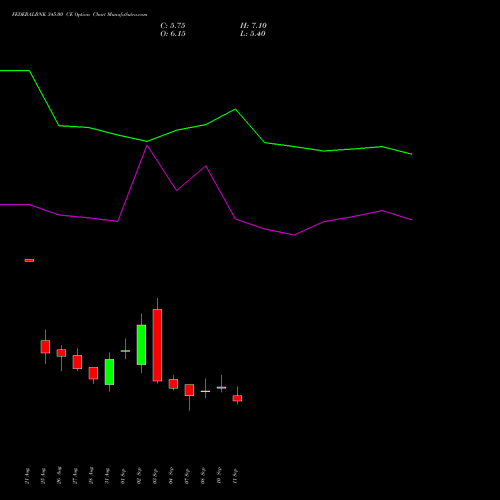This screenshot has height=500, width=500.
Task: Select the green doji candle on 01 Sep
Action: pos(125,351)
